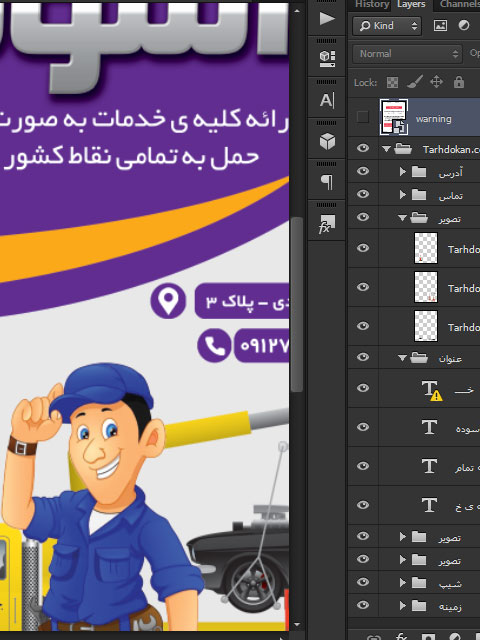The width and height of the screenshot is (480, 640).
Task: Open the 3D cube panel icon
Action: tap(327, 141)
